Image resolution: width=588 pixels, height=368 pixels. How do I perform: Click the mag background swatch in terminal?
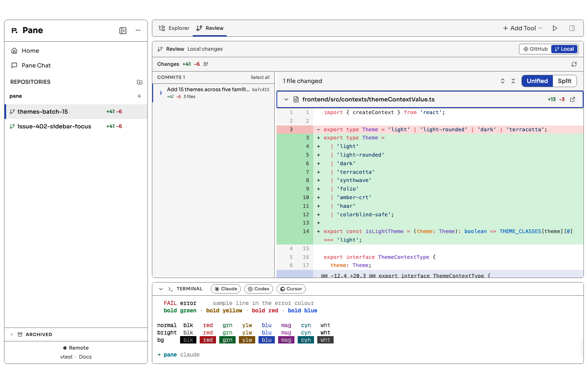click(286, 340)
